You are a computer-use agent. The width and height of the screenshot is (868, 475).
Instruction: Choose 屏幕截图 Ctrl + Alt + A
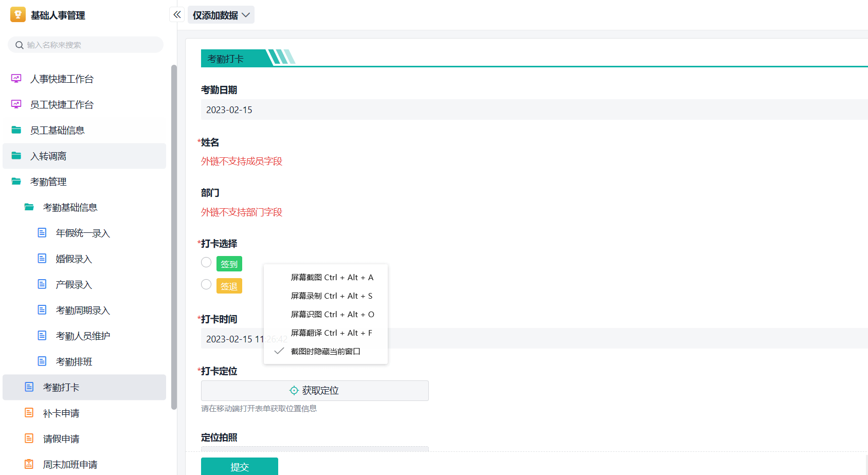click(325, 277)
